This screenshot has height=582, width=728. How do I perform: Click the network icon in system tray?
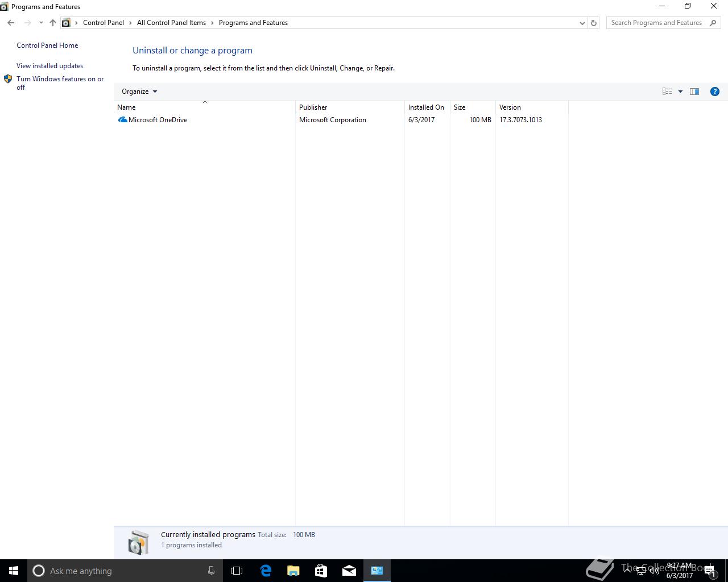[641, 571]
